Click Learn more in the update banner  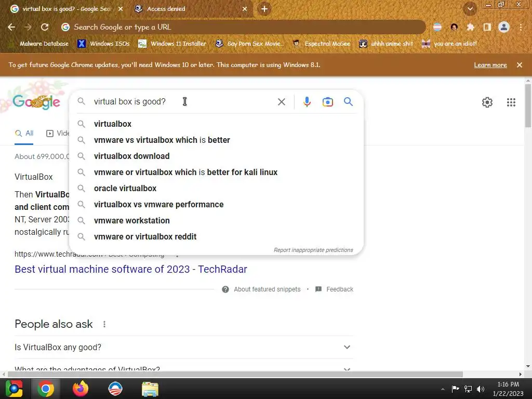[x=490, y=65]
